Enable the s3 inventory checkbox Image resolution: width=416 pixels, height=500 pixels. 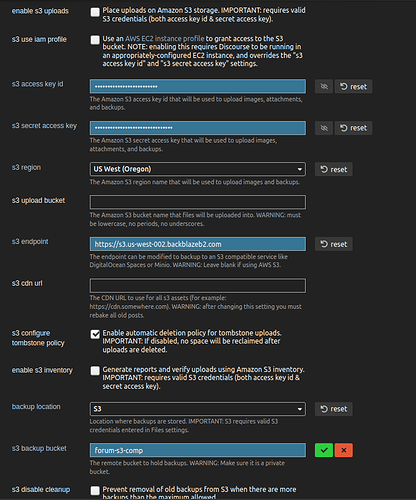(95, 371)
